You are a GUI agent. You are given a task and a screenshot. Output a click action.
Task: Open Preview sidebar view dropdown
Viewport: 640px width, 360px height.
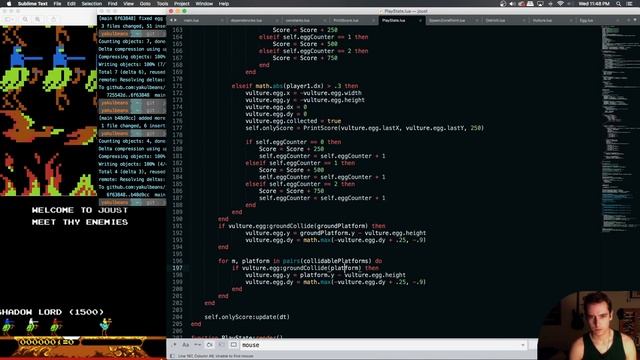[9, 19]
